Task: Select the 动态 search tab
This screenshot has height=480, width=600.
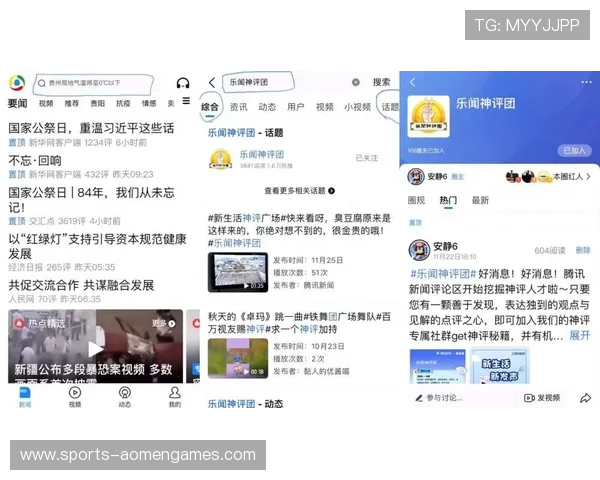Action: point(267,107)
